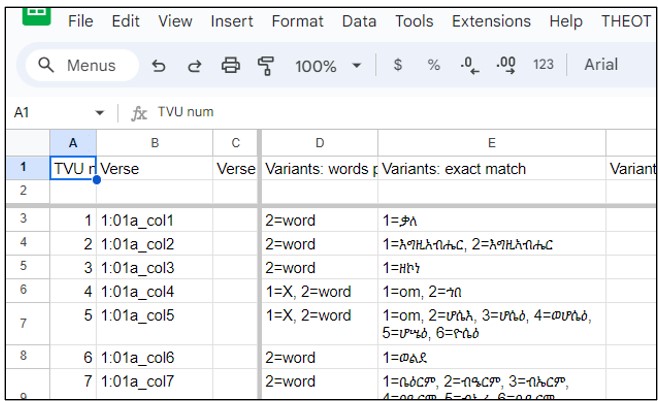The height and width of the screenshot is (401, 658).
Task: Open the Insert menu
Action: [232, 21]
